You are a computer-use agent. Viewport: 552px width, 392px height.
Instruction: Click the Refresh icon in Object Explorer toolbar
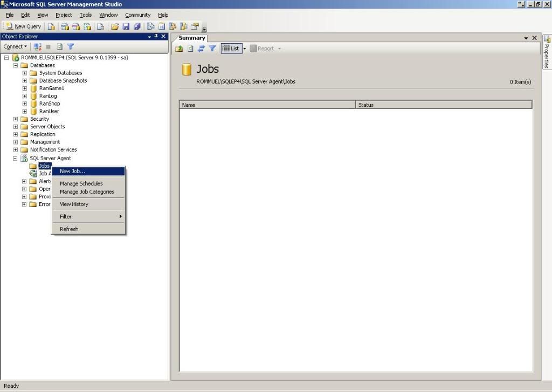tap(60, 47)
